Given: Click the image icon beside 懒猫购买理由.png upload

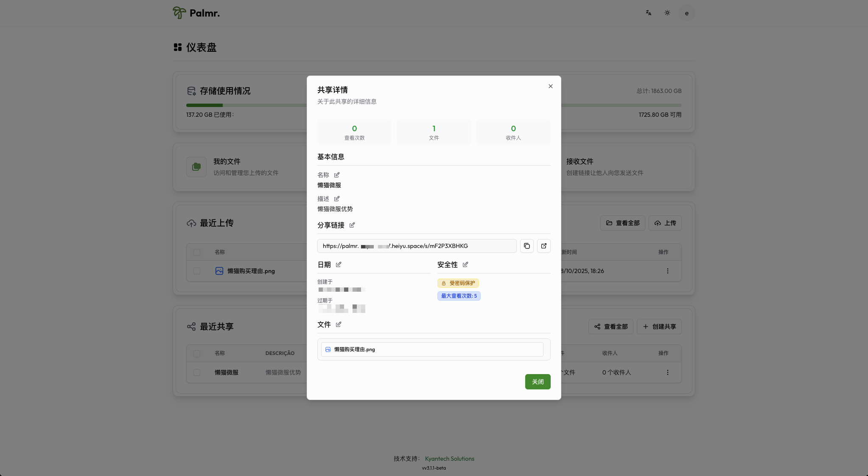Looking at the screenshot, I should click(219, 271).
